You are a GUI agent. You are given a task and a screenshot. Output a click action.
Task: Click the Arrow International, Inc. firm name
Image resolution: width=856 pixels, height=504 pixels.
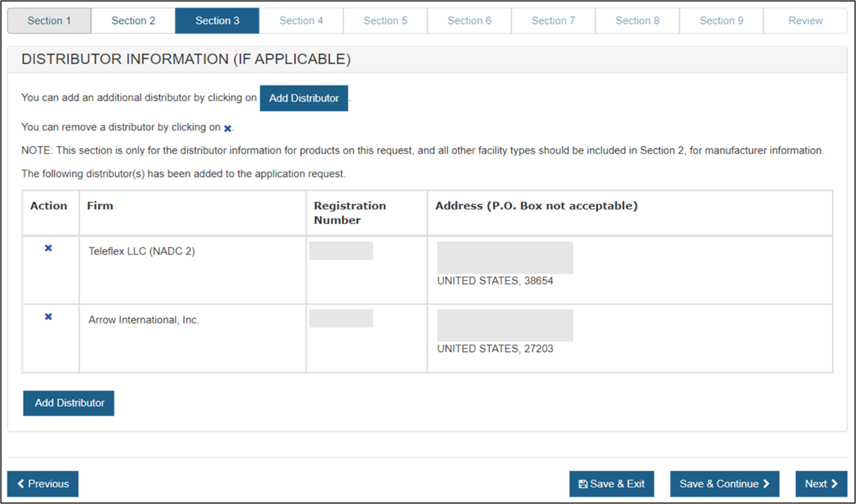[x=144, y=320]
